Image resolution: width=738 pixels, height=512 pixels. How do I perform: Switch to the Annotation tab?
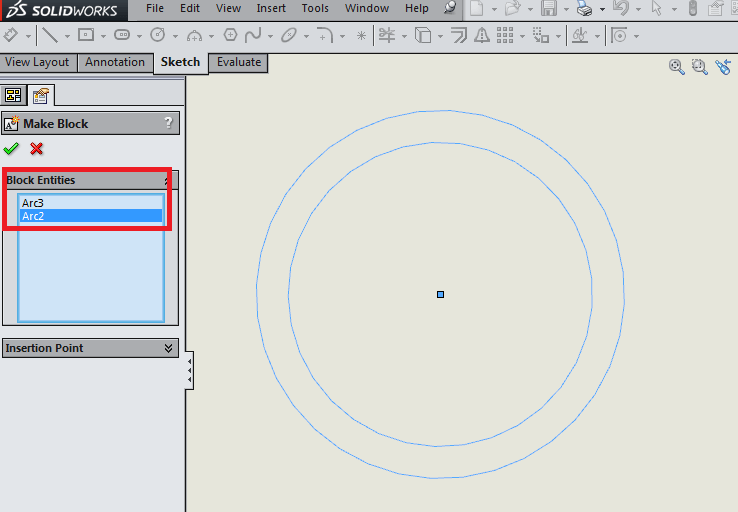115,62
